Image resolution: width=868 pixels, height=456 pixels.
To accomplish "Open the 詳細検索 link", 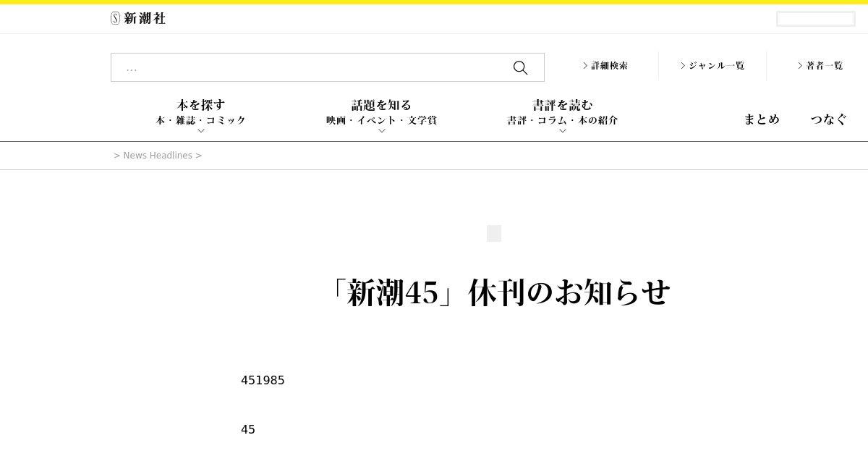I will point(605,65).
